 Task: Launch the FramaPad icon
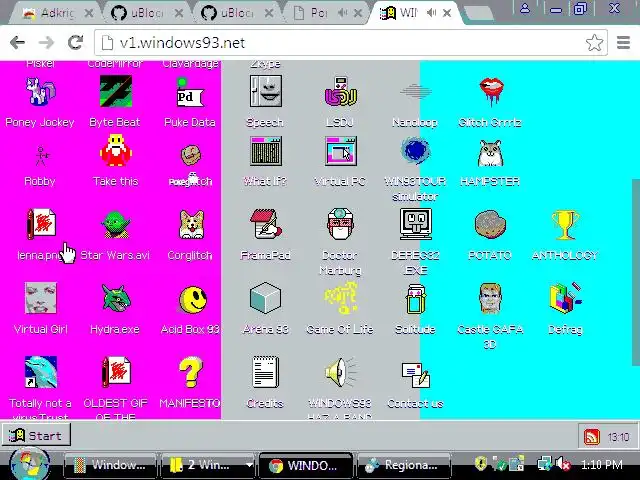[x=266, y=224]
